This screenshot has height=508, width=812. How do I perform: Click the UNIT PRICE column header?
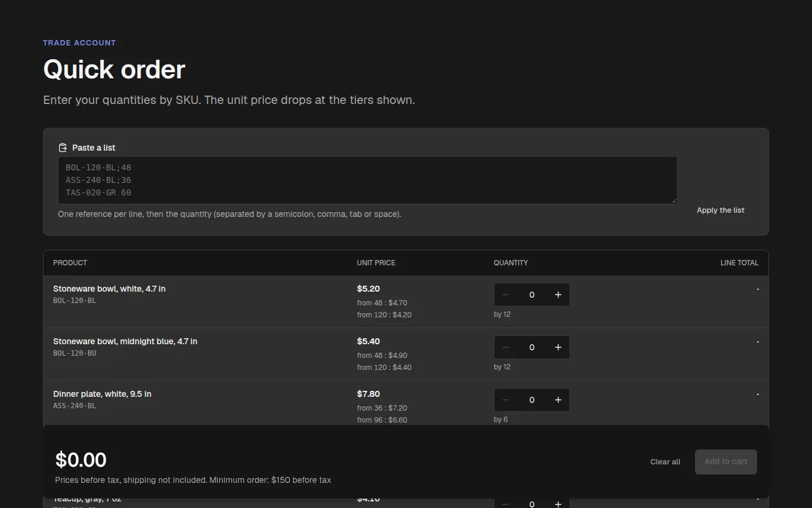(x=376, y=263)
